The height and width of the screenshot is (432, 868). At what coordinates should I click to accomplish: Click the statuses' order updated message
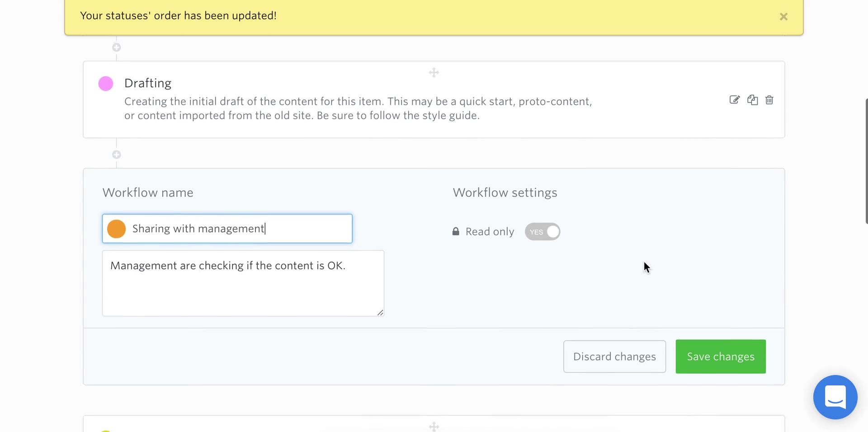[178, 16]
